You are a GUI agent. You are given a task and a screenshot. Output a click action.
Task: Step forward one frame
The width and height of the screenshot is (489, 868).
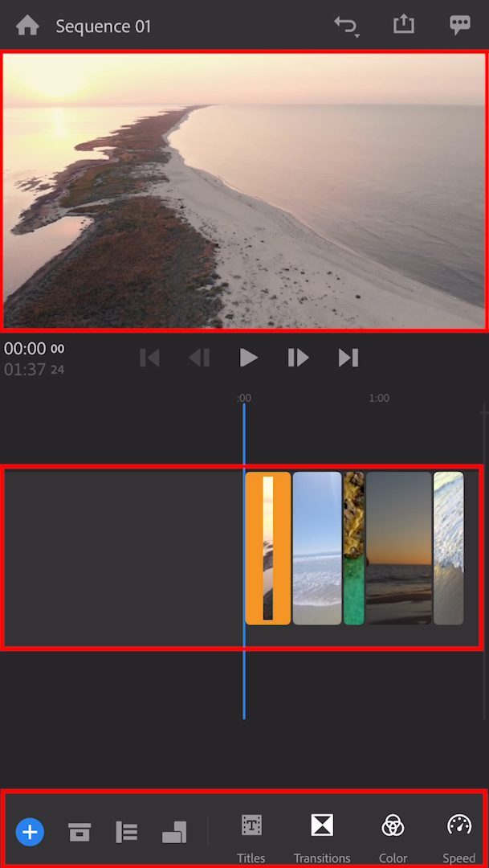[x=298, y=358]
